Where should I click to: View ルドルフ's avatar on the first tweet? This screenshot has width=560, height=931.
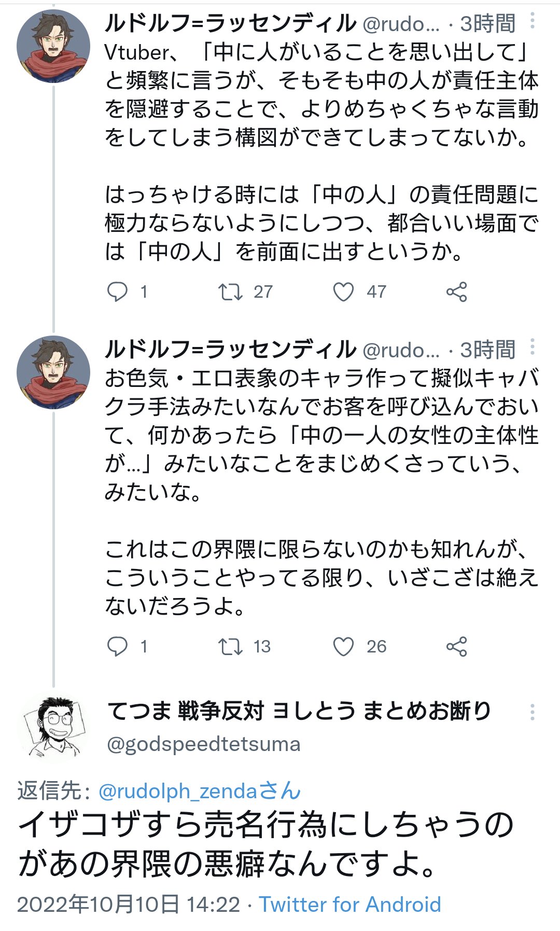53,46
